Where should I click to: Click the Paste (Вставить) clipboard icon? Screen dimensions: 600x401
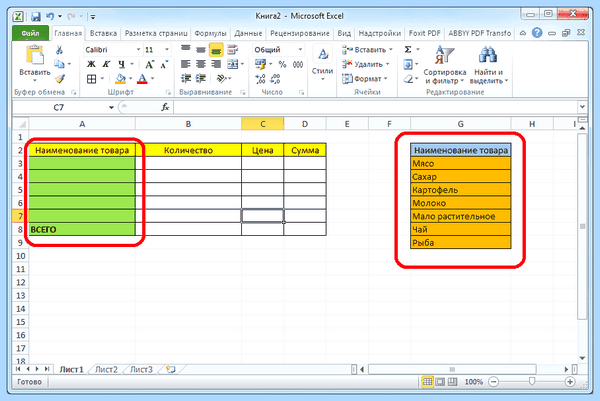click(34, 55)
